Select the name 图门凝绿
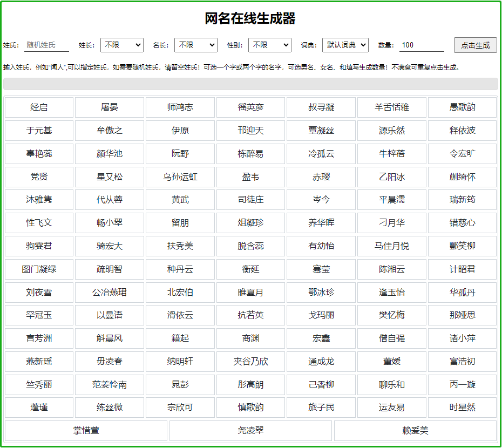The width and height of the screenshot is (502, 448). click(39, 269)
